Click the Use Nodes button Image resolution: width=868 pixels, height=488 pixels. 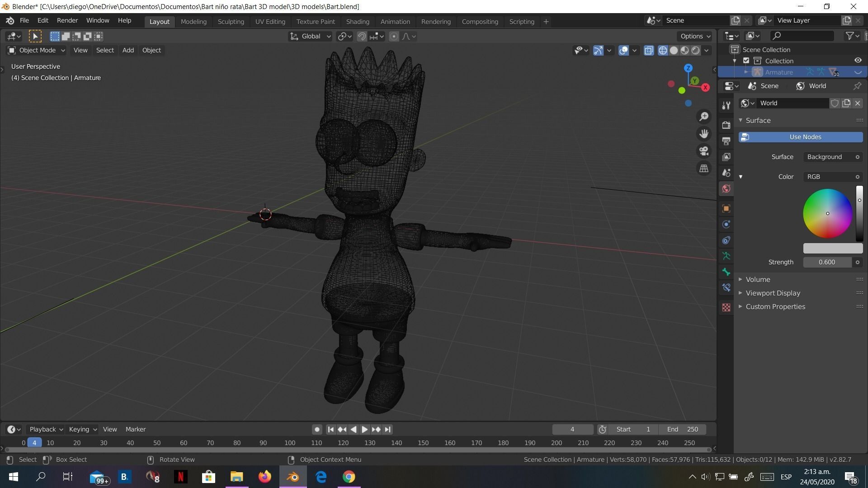pos(801,137)
